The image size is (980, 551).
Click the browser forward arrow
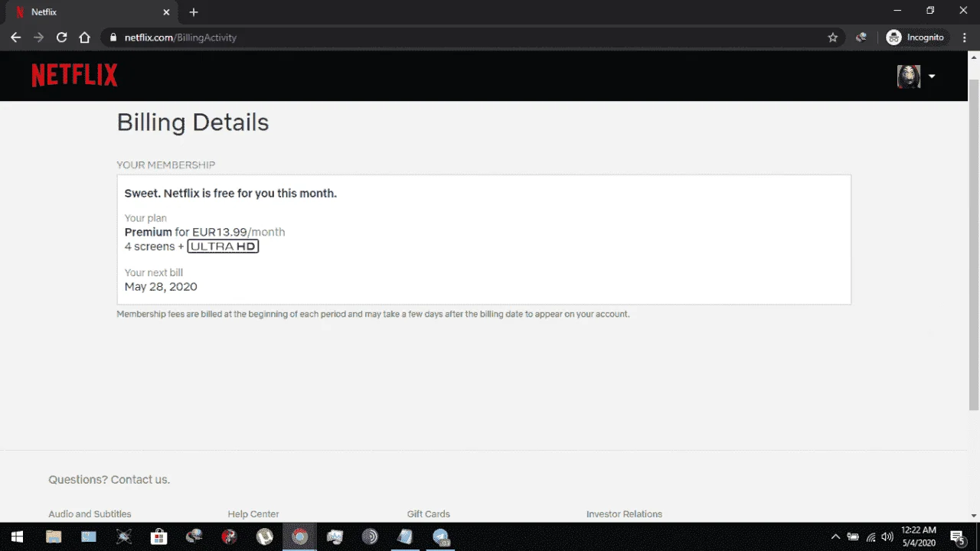point(38,37)
